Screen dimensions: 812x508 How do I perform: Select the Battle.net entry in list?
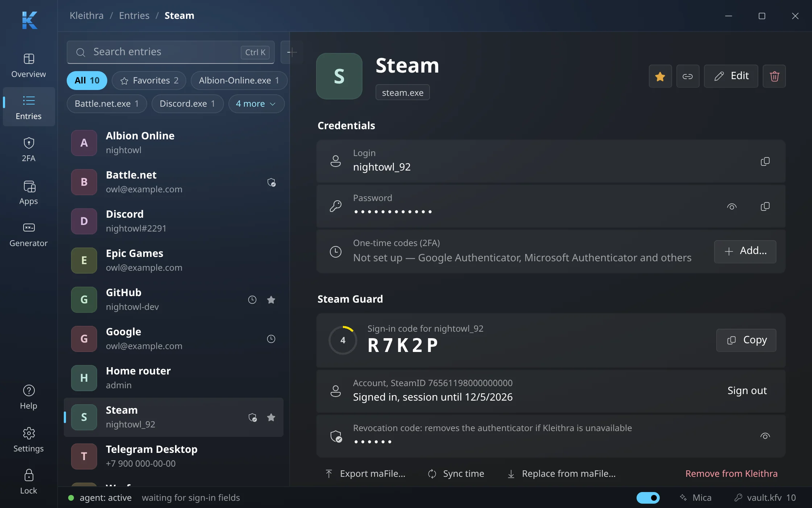point(174,182)
